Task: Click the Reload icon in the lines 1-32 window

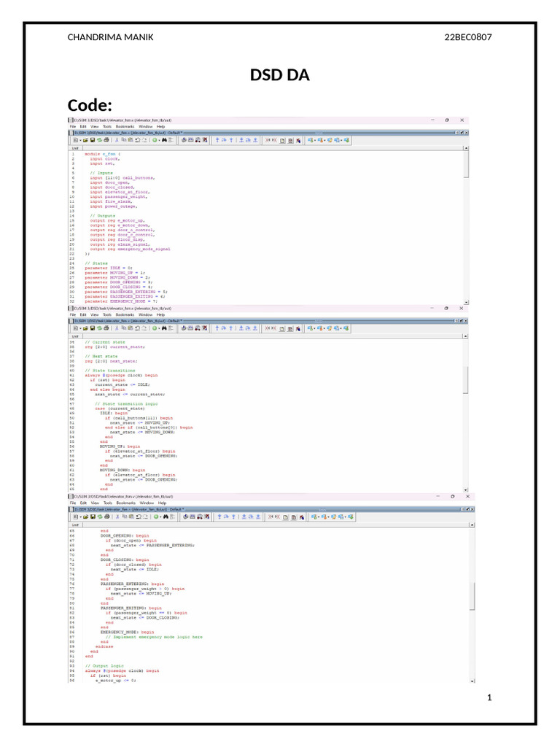Action: (x=99, y=141)
